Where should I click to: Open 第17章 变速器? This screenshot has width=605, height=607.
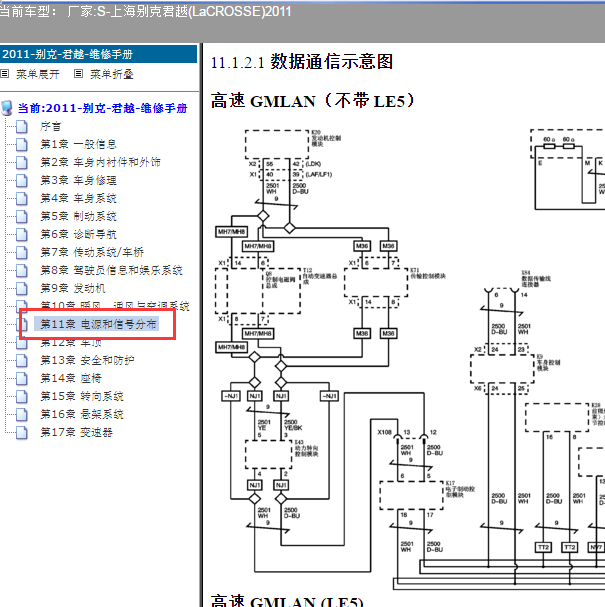(x=77, y=432)
